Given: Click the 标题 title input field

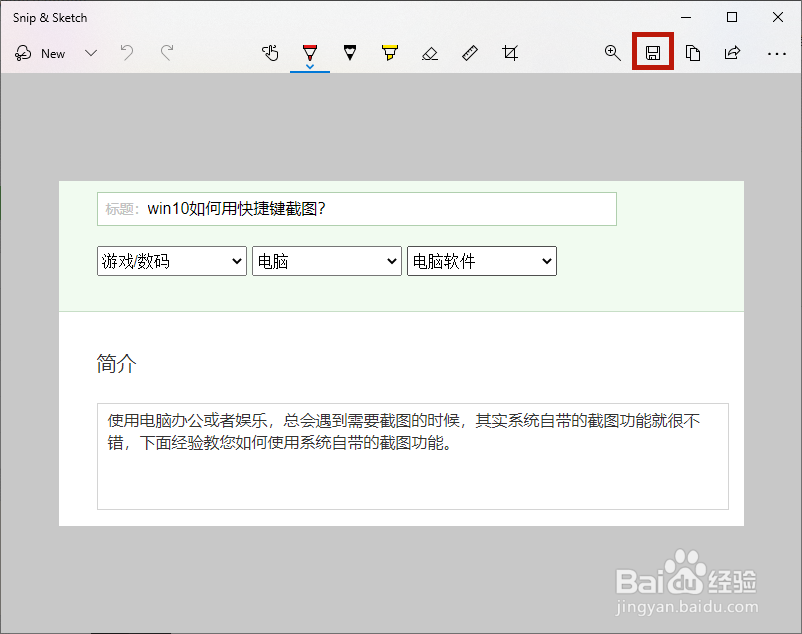Looking at the screenshot, I should pyautogui.click(x=355, y=209).
